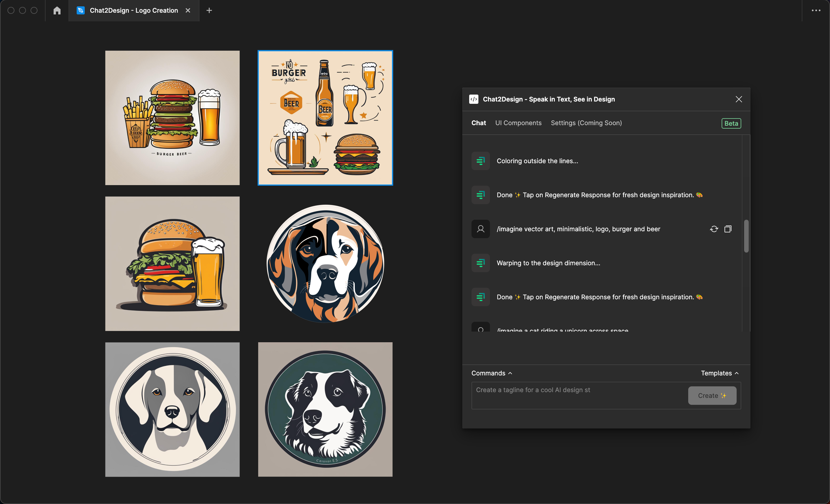The width and height of the screenshot is (830, 504).
Task: Expand the Templates menu
Action: click(720, 373)
